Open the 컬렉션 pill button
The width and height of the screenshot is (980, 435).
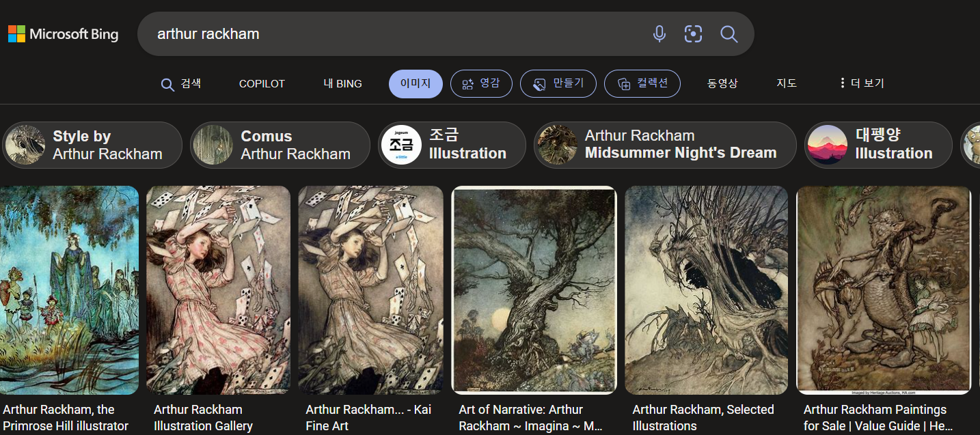click(x=642, y=84)
